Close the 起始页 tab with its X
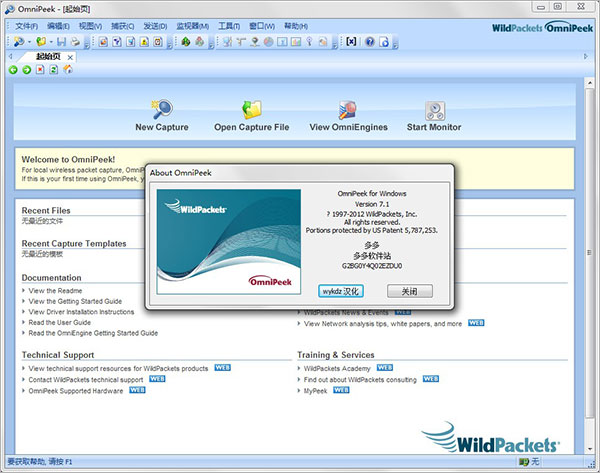Viewport: 600px width, 473px height. point(70,57)
